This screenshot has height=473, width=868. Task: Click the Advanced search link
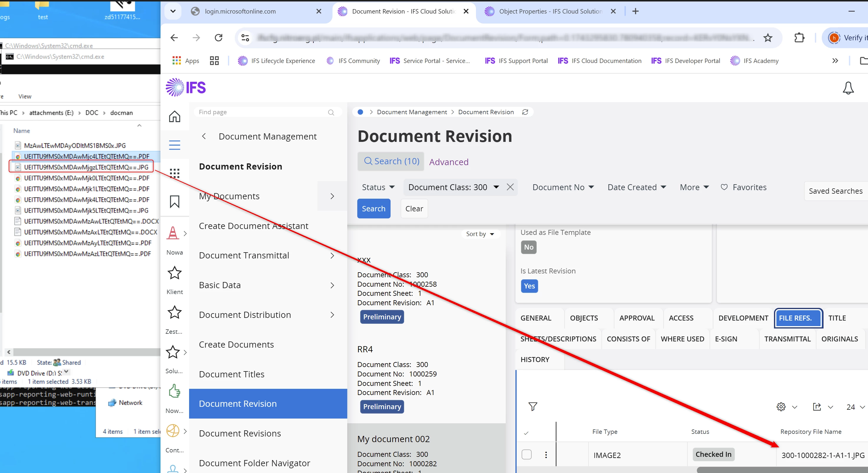coord(449,162)
